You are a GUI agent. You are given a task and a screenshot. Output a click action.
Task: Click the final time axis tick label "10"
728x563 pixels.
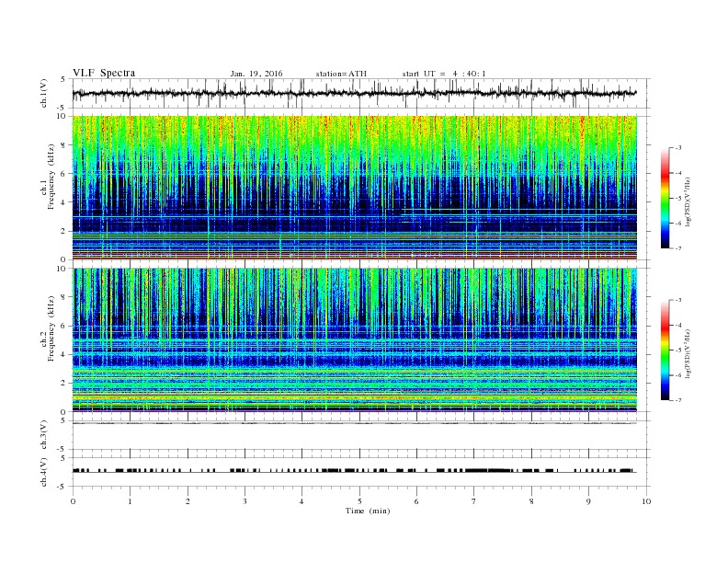coord(646,501)
